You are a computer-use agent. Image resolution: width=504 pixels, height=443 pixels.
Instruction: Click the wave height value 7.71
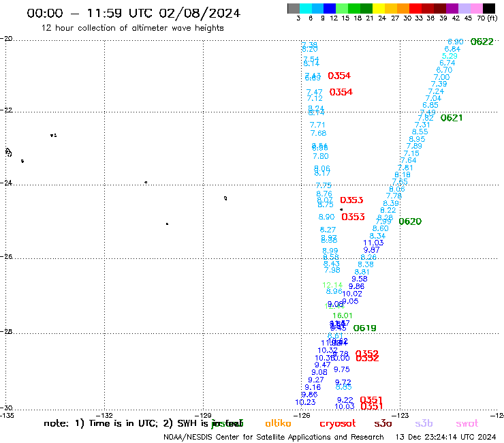tap(317, 125)
